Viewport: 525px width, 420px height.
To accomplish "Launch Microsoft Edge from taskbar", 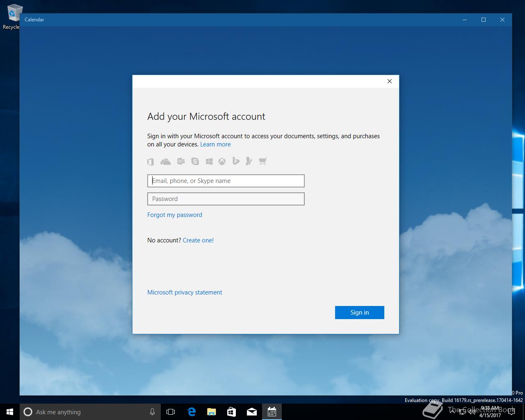I will pos(192,412).
